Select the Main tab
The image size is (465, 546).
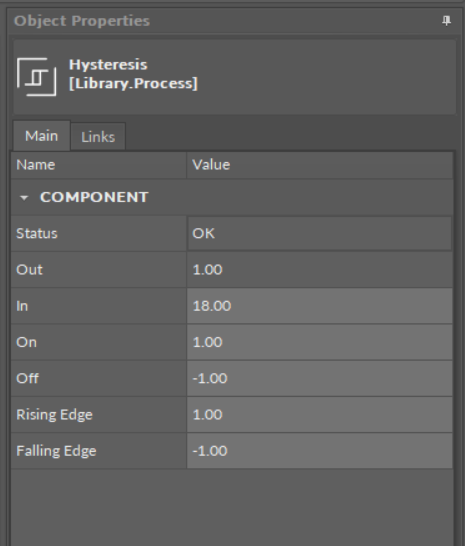(x=41, y=136)
